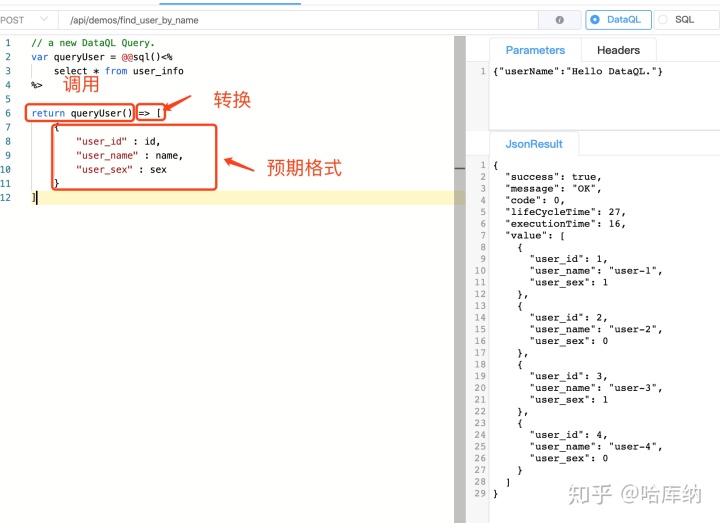Image resolution: width=720 pixels, height=523 pixels.
Task: Click '"executionTime": 16,' in the result
Action: [565, 224]
